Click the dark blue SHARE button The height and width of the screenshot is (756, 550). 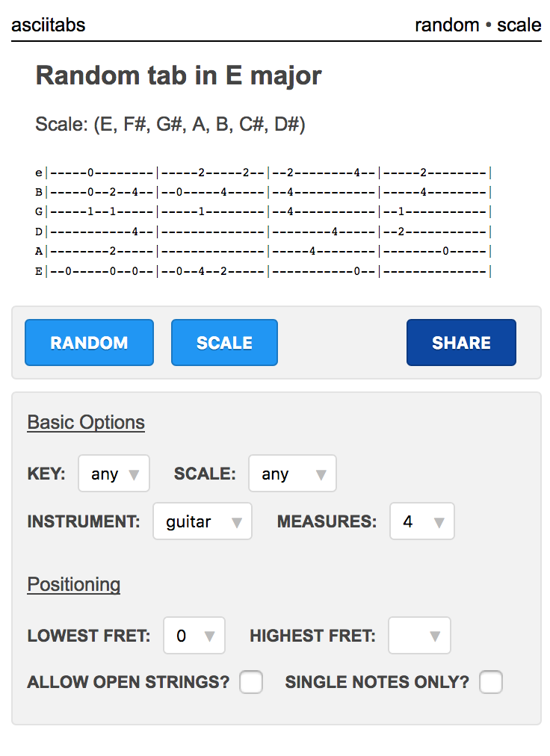(x=461, y=342)
